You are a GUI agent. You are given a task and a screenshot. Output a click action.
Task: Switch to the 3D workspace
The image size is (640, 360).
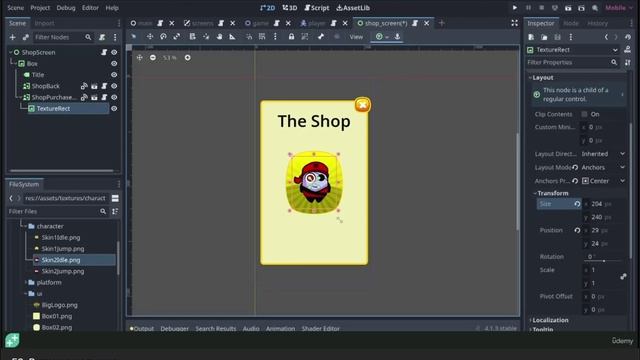coord(290,8)
